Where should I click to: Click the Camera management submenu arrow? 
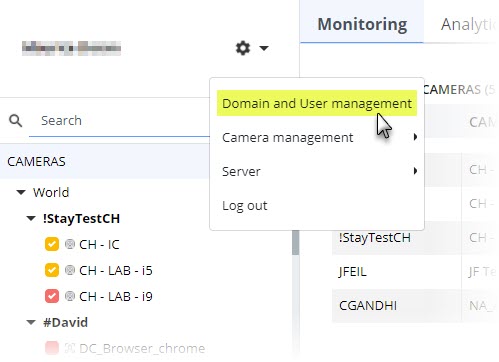coord(415,137)
